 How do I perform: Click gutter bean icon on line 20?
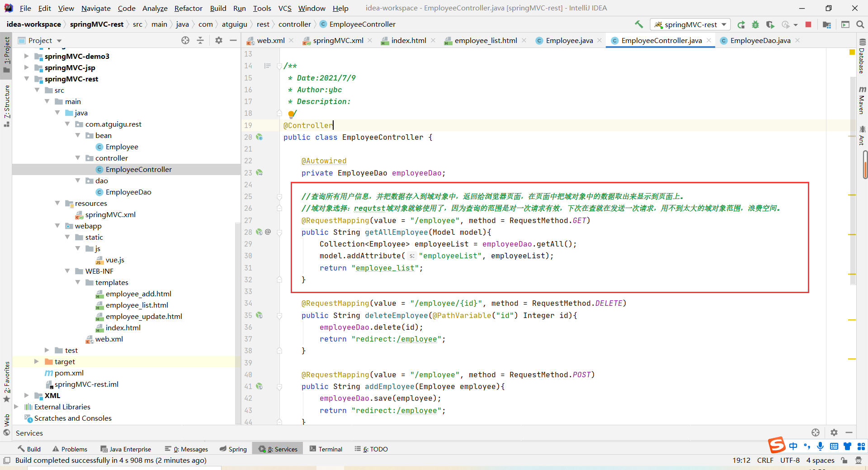(x=259, y=137)
